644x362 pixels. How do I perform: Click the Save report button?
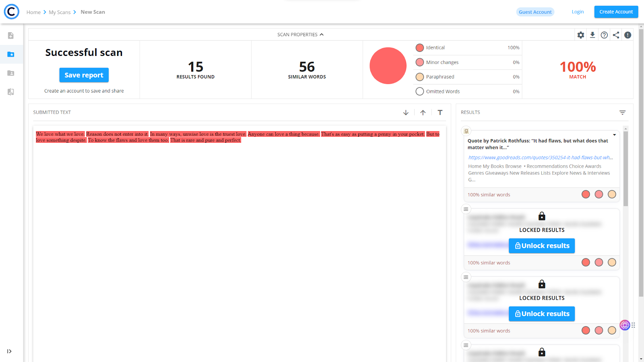pyautogui.click(x=84, y=75)
